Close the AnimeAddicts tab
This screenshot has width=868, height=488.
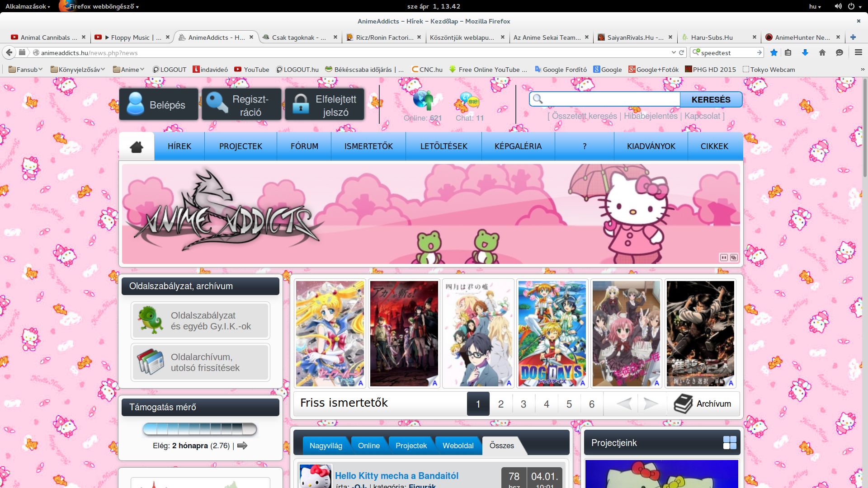[x=251, y=38]
